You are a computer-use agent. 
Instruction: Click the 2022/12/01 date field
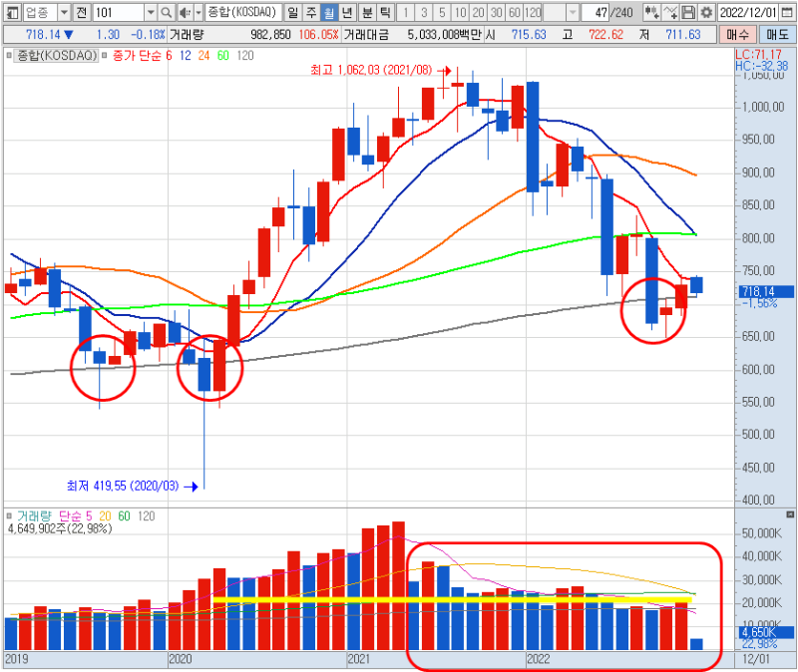[747, 12]
